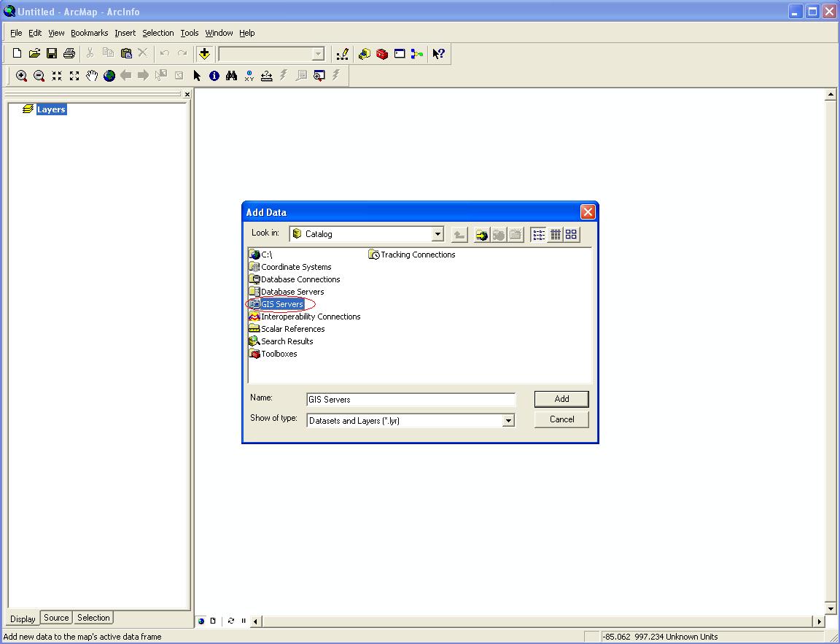Switch to Data View at map bottom
The width and height of the screenshot is (840, 644).
pyautogui.click(x=201, y=621)
